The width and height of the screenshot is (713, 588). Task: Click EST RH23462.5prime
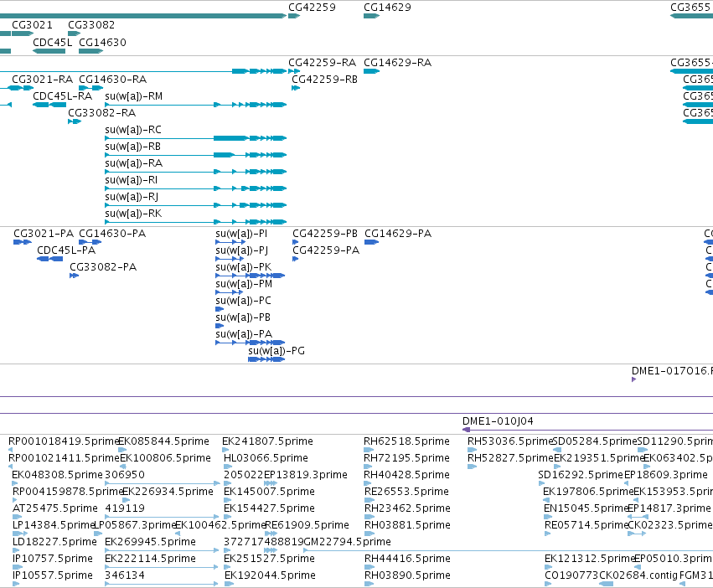pyautogui.click(x=407, y=508)
